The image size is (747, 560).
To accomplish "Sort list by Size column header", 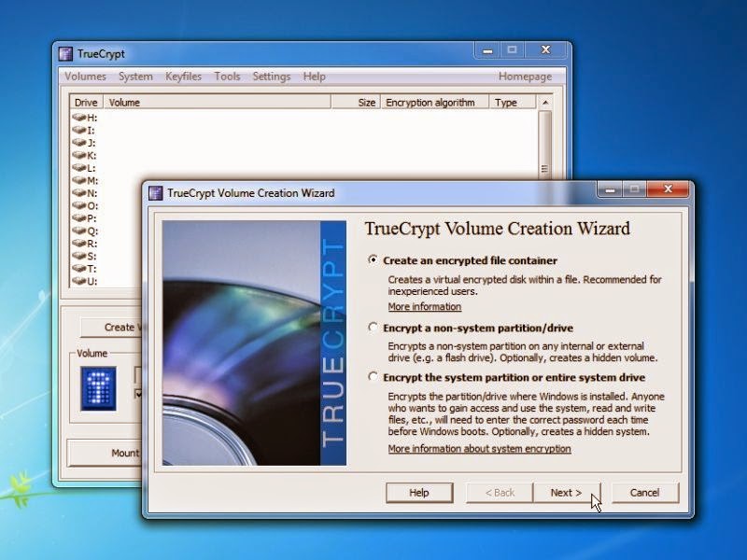I will tap(356, 103).
